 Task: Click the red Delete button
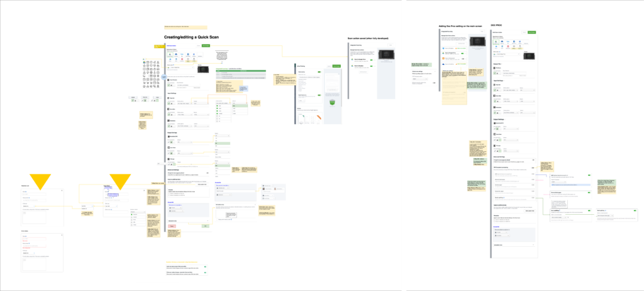[x=172, y=226]
